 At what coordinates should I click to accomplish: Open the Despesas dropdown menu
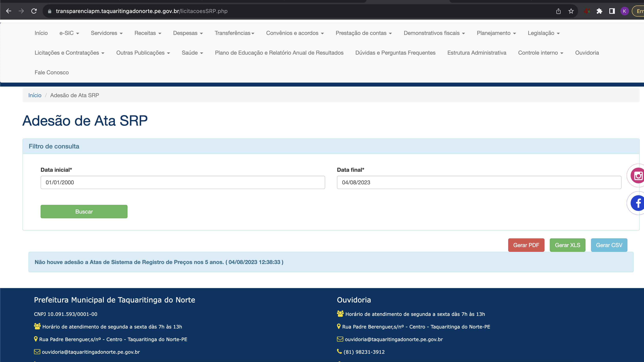pos(188,33)
